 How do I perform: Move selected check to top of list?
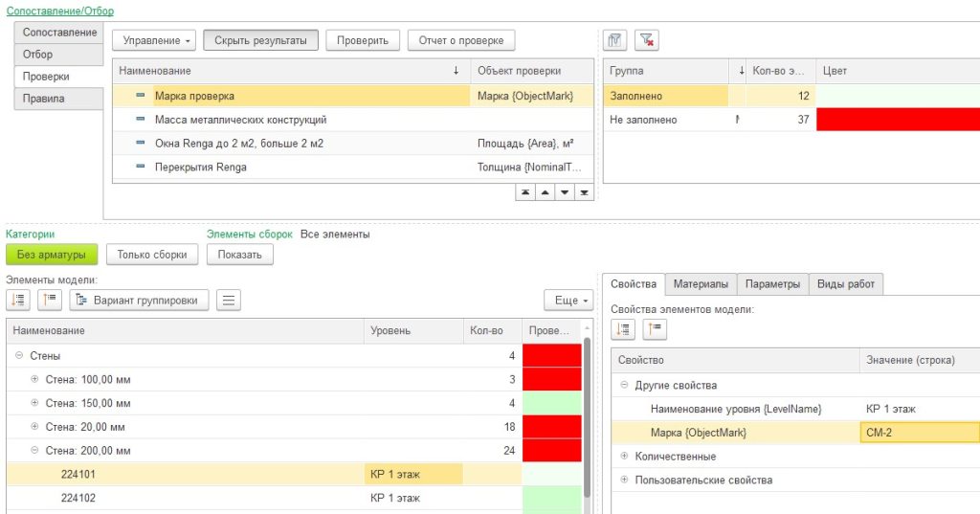[525, 192]
